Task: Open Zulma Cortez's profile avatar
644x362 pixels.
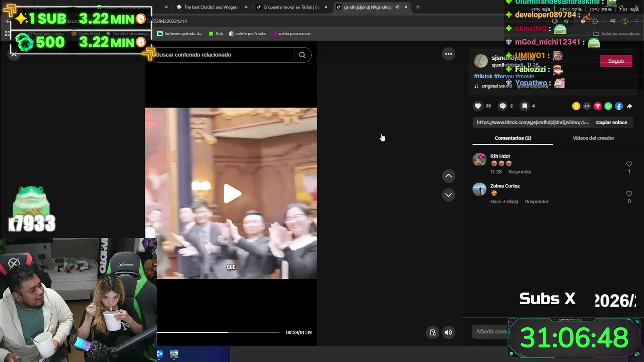Action: pos(479,189)
